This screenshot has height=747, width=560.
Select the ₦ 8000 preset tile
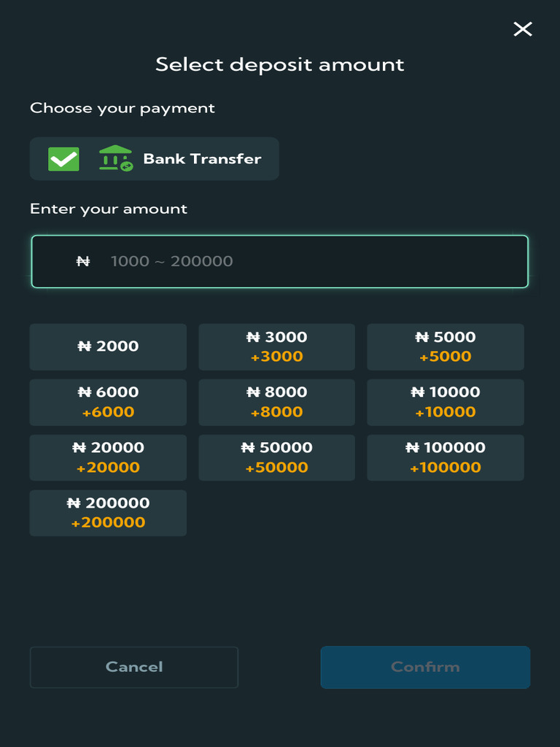(x=276, y=402)
